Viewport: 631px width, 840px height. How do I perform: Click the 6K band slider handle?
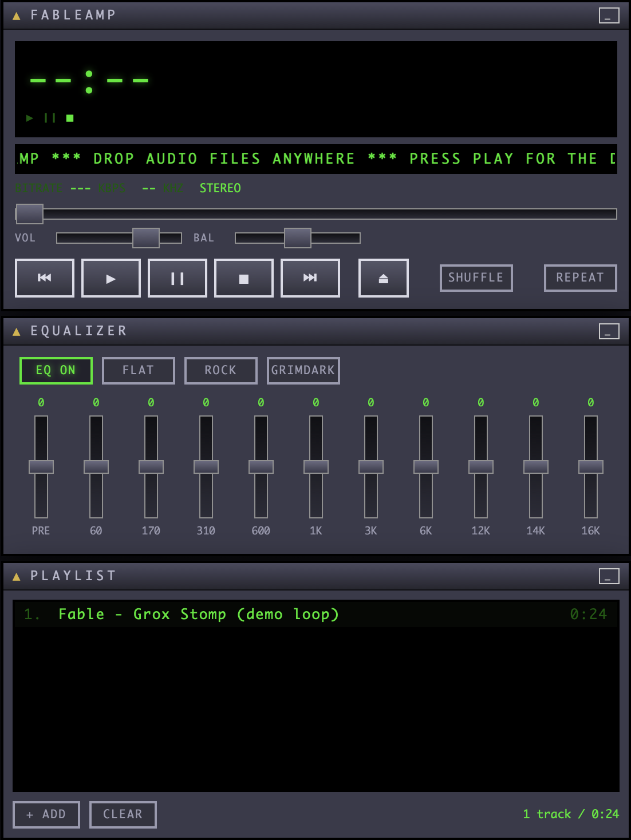point(426,467)
